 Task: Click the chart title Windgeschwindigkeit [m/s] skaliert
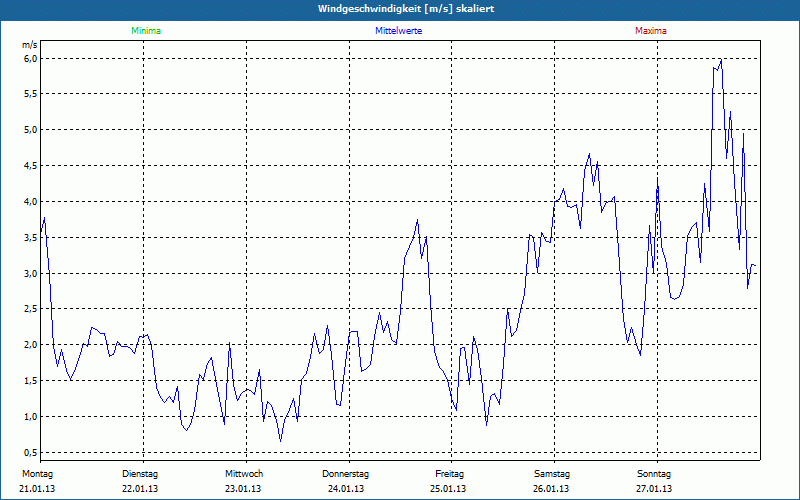406,9
